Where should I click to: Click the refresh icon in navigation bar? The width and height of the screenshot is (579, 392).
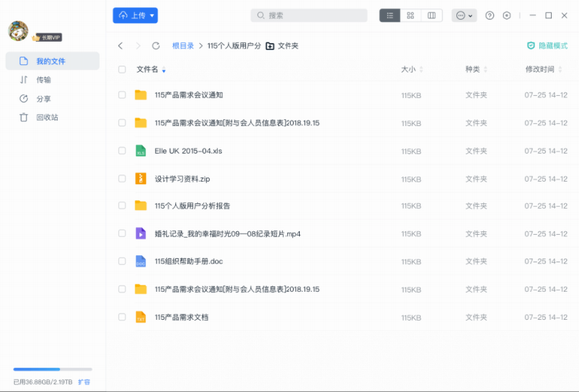coord(156,46)
